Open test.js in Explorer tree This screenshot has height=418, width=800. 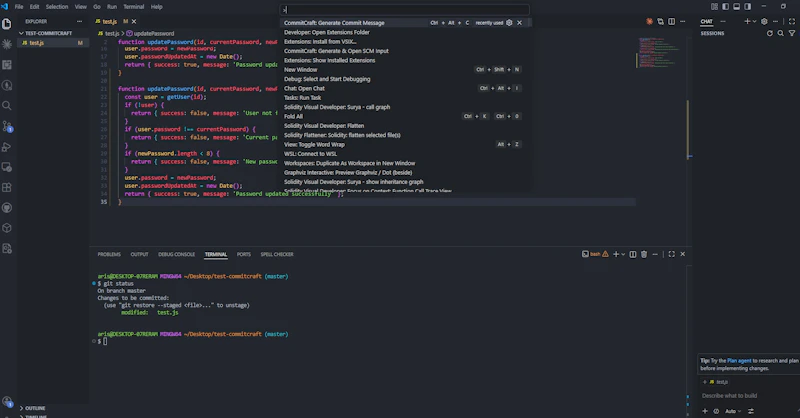53,43
